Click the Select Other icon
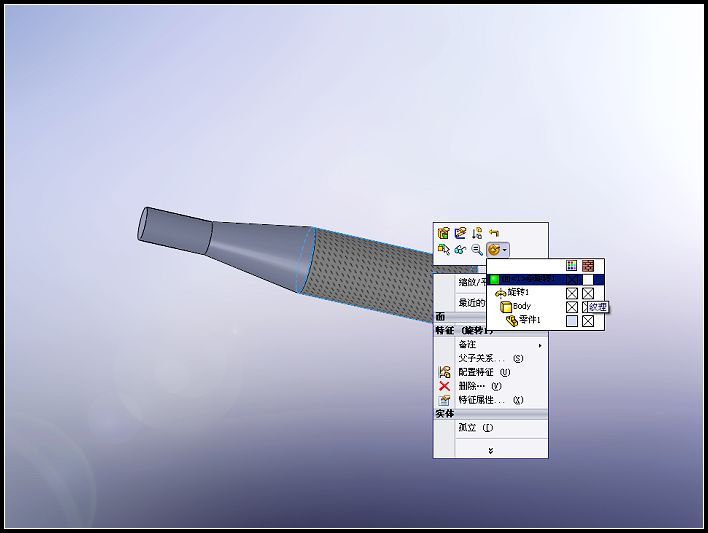This screenshot has width=708, height=533. tap(443, 249)
